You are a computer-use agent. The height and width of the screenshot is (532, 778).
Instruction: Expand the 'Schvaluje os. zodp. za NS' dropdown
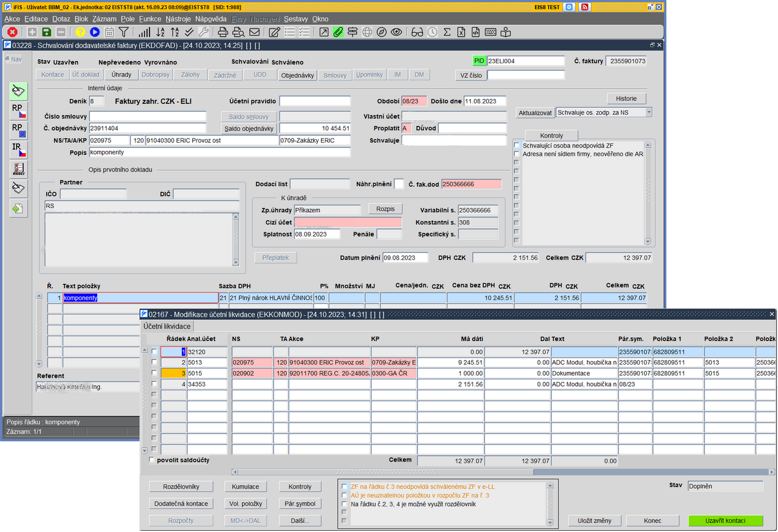[649, 112]
